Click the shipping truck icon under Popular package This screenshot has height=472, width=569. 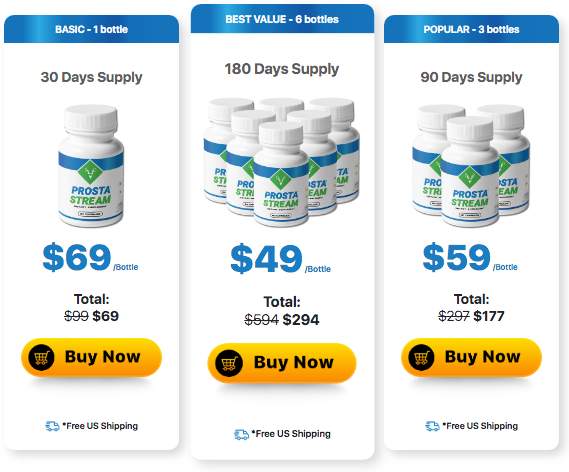tap(432, 426)
